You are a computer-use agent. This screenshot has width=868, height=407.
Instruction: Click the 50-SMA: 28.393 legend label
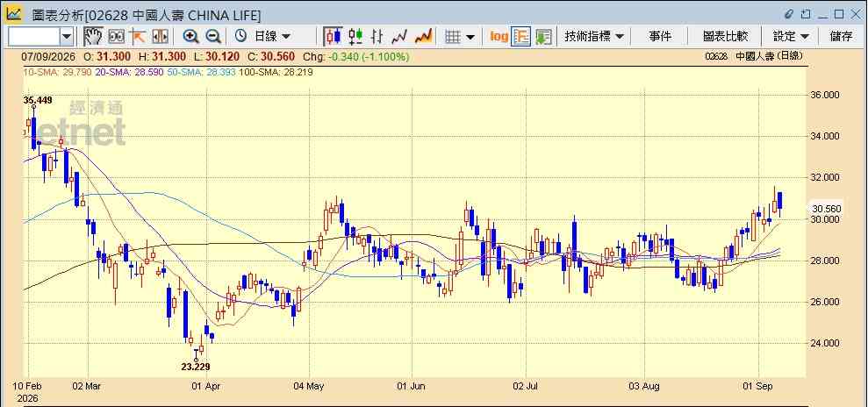[x=200, y=72]
